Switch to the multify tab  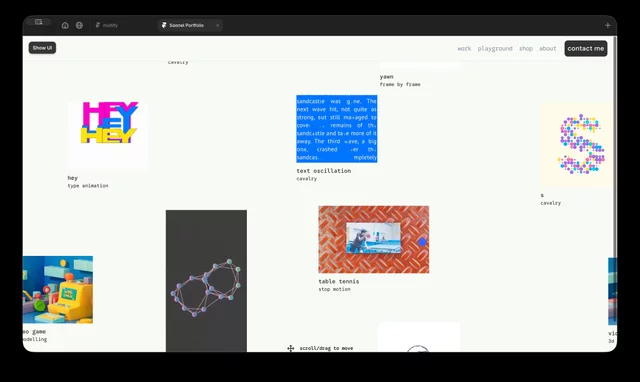[x=107, y=25]
